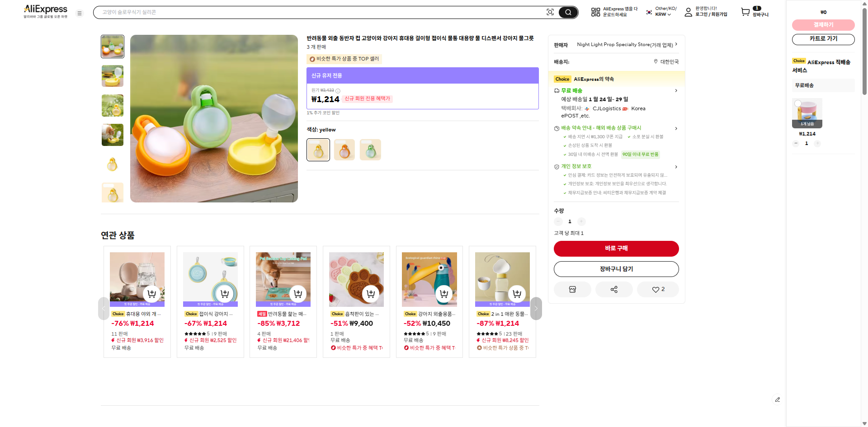Toggle the checkbox on sidebar cart item
Viewport: 868px width, 427px height.
[x=798, y=103]
